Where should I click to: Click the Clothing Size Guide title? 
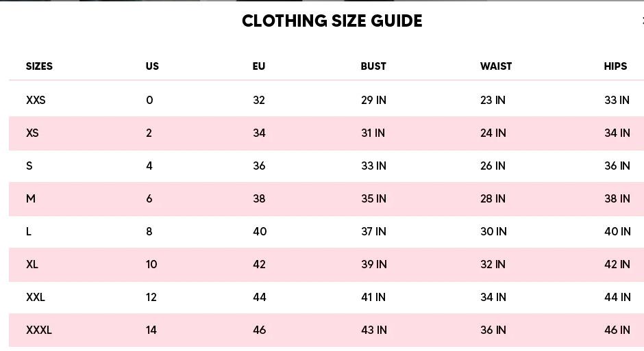click(332, 21)
